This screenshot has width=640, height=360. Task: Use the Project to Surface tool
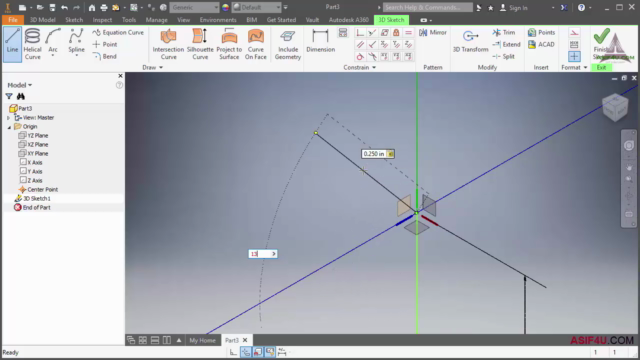pos(229,44)
